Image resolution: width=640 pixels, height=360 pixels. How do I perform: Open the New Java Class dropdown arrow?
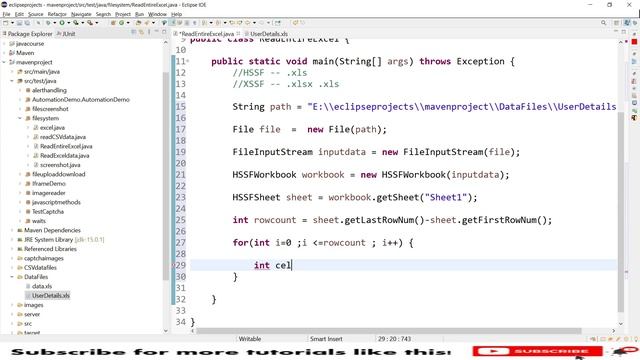128,23
